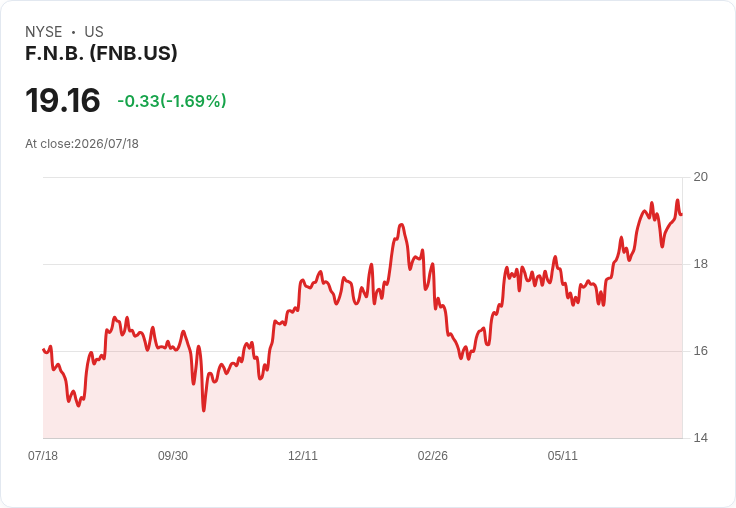Select the February peak of the price line
The height and width of the screenshot is (508, 736).
(401, 225)
